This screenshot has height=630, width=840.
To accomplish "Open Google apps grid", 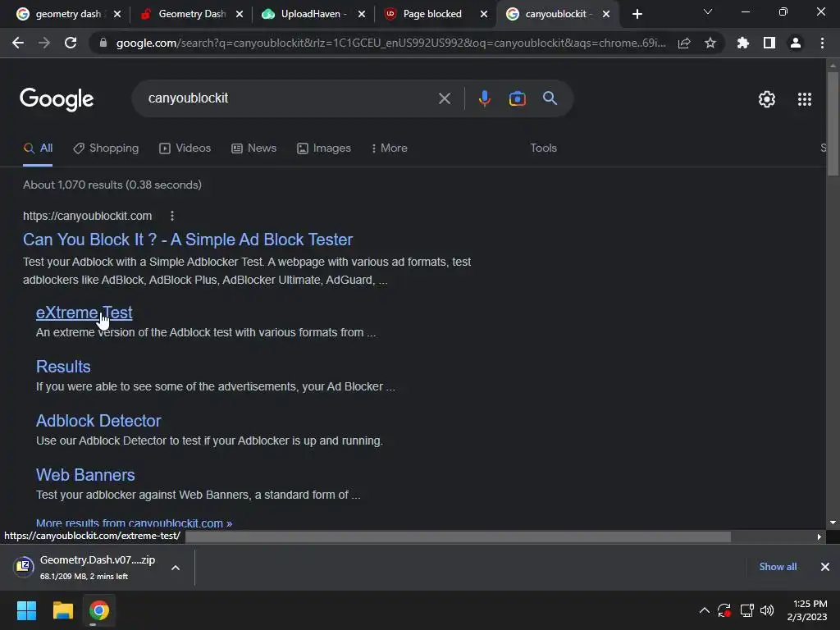I will 805,99.
